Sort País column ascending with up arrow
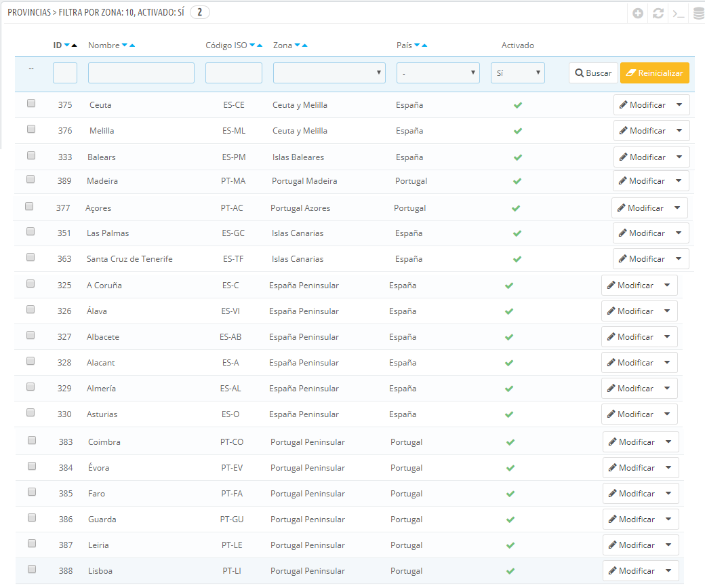Image resolution: width=705 pixels, height=588 pixels. click(x=424, y=45)
